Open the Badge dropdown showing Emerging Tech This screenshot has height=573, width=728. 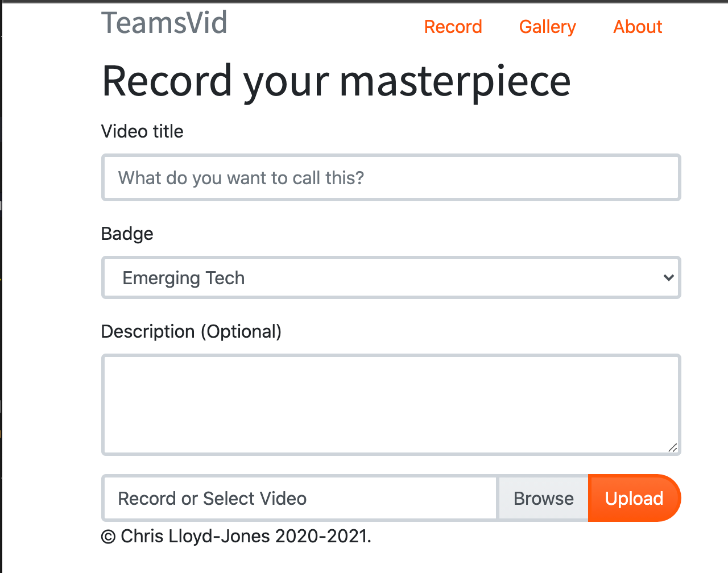coord(391,277)
